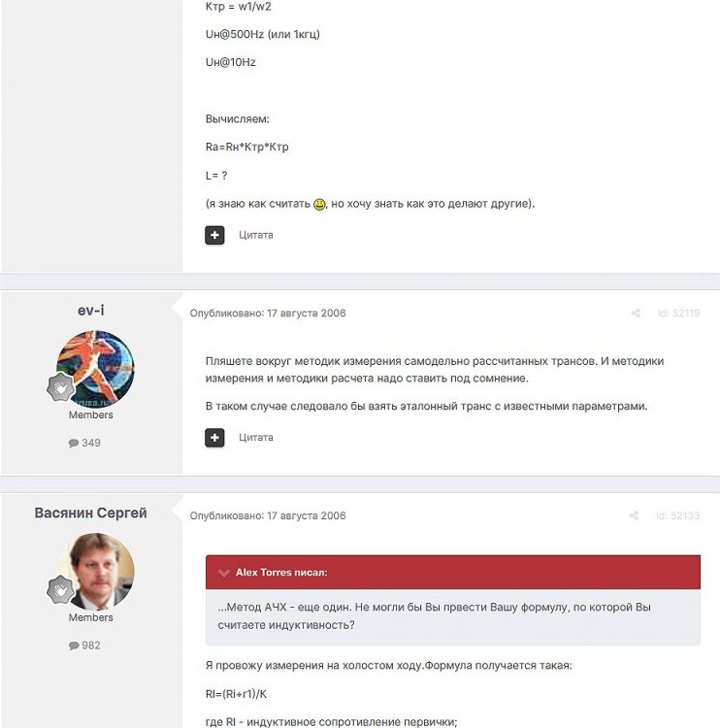Click post id 52133
Viewport: 720px width, 728px height.
pyautogui.click(x=677, y=516)
